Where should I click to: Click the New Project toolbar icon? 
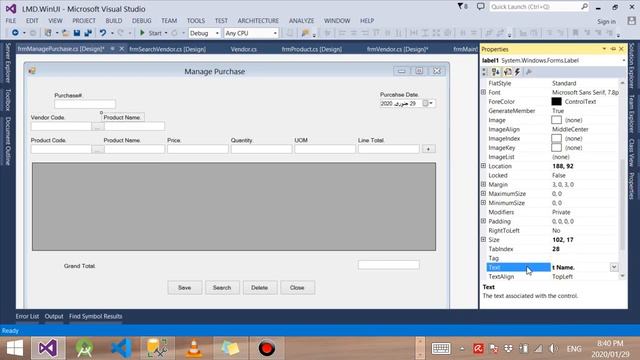pyautogui.click(x=48, y=33)
